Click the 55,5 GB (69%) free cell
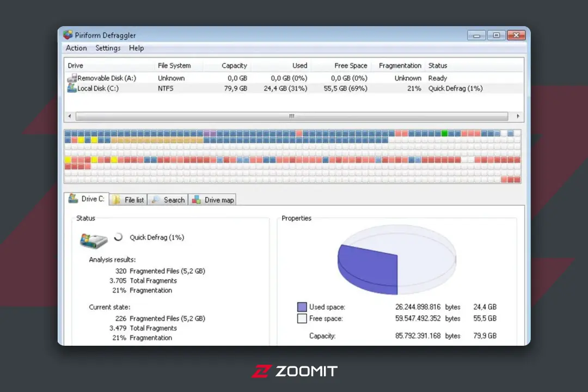 coord(345,88)
